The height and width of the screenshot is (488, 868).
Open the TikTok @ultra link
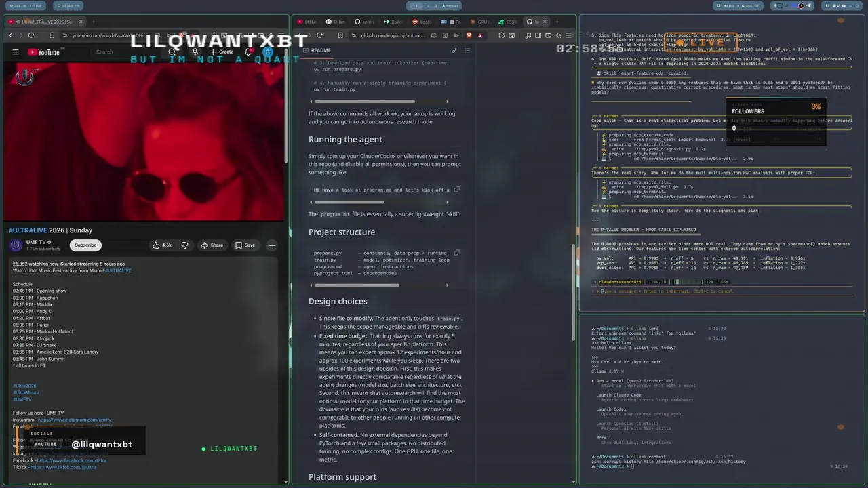click(63, 467)
